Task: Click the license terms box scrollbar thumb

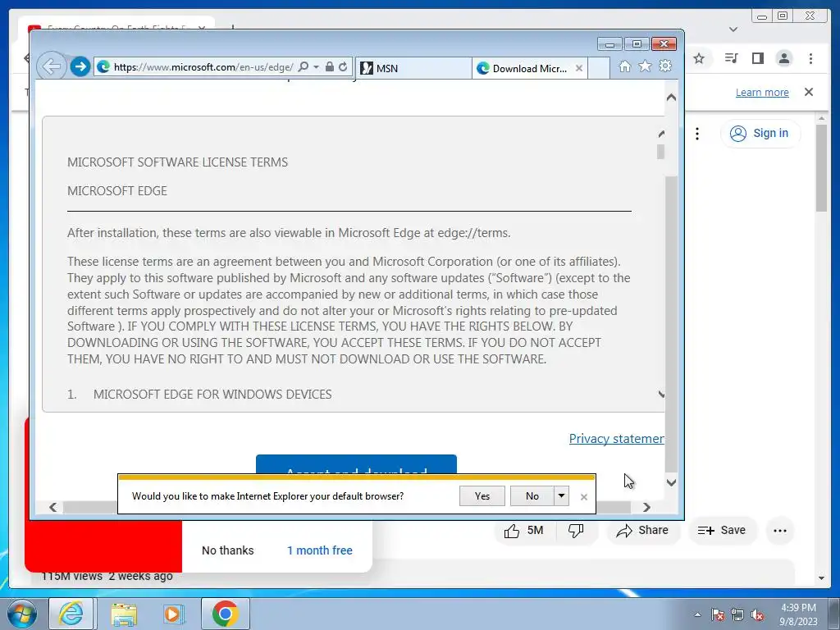Action: tap(660, 152)
